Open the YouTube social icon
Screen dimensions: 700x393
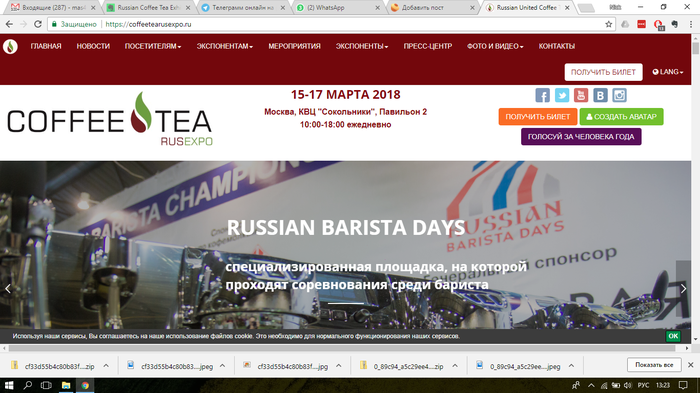tap(581, 95)
